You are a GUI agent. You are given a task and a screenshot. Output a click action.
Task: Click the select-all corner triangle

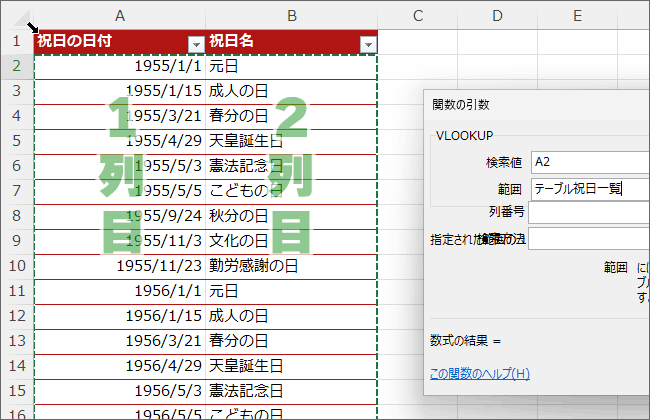22,17
